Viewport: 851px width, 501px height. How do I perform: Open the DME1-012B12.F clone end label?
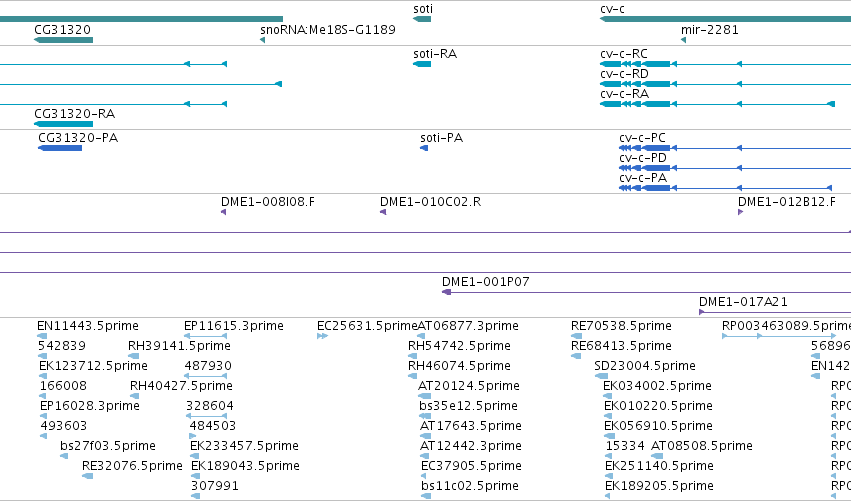point(787,202)
